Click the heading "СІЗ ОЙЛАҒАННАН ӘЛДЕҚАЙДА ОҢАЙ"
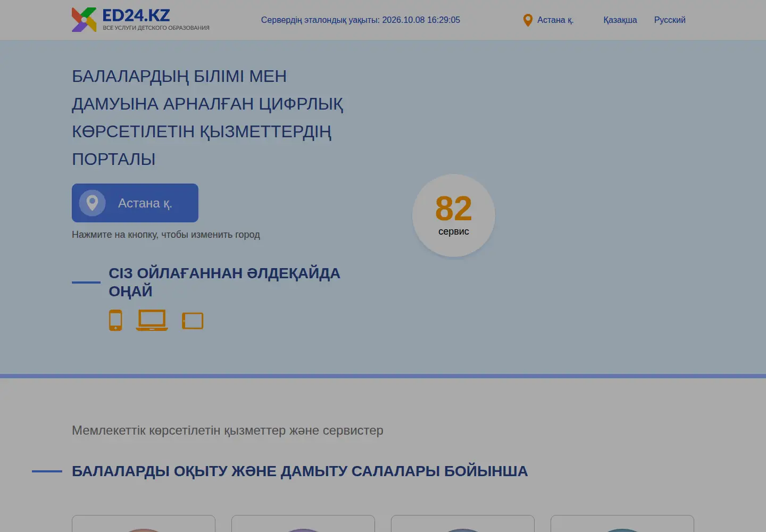The width and height of the screenshot is (766, 532). [224, 282]
